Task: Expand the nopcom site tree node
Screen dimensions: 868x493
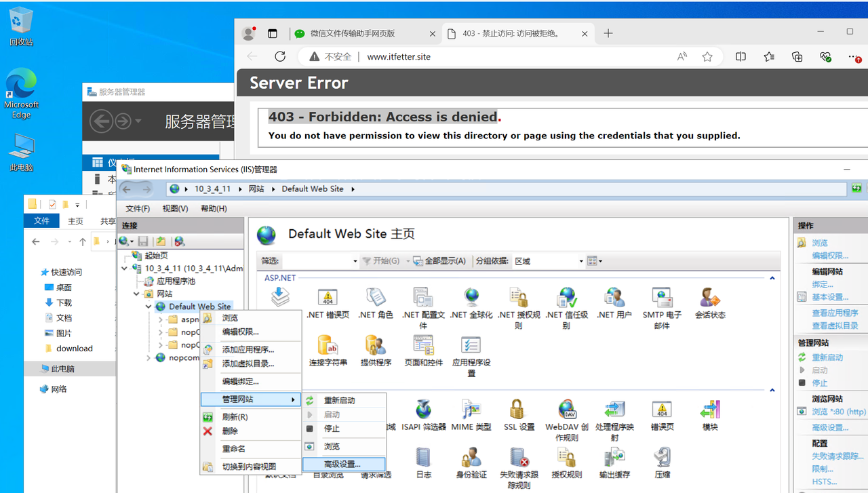Action: tap(149, 357)
